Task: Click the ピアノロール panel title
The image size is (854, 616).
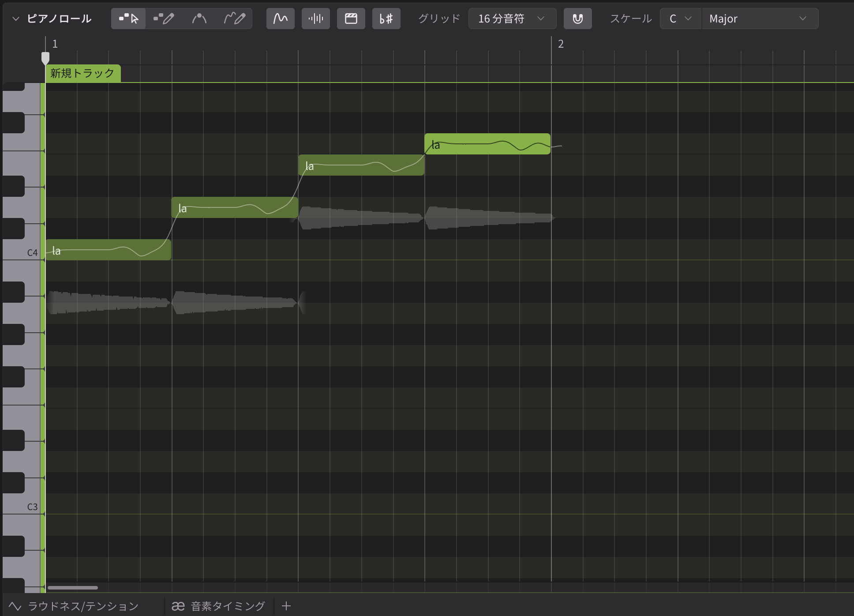Action: (x=60, y=19)
